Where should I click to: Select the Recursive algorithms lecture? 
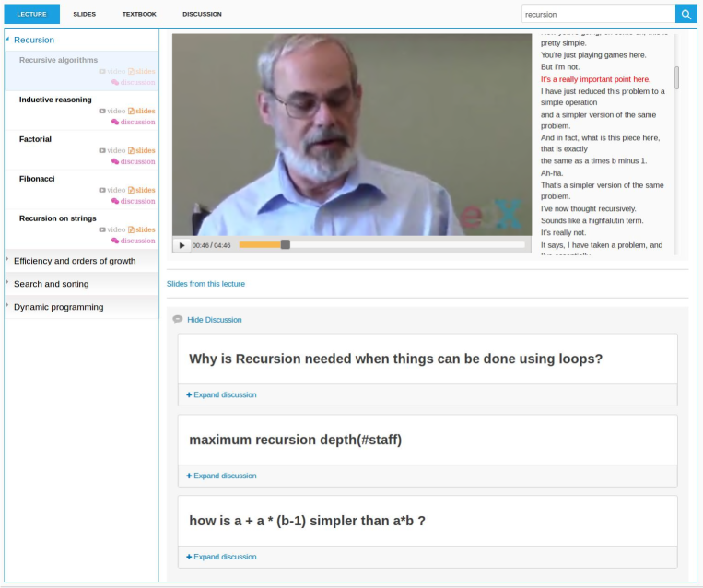(58, 60)
